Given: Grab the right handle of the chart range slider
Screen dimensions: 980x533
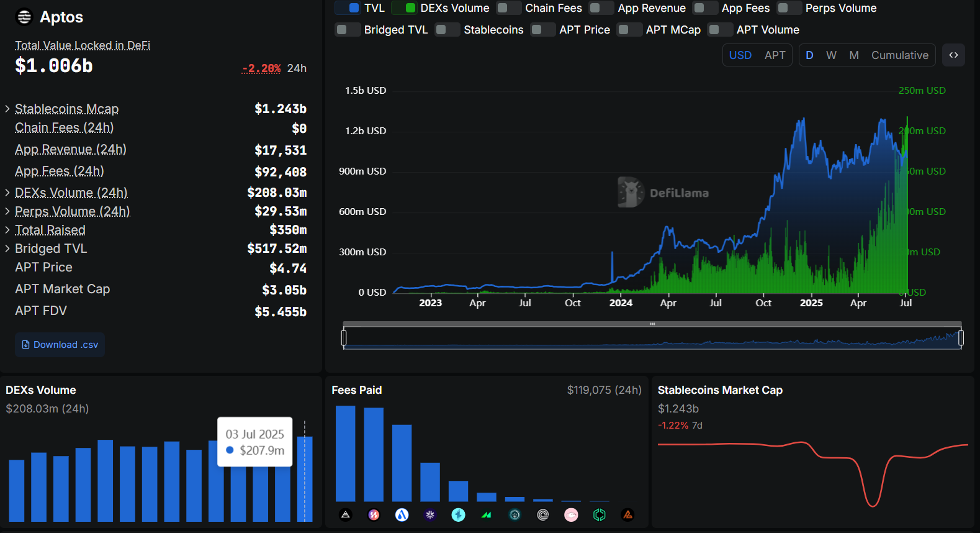Looking at the screenshot, I should click(961, 337).
